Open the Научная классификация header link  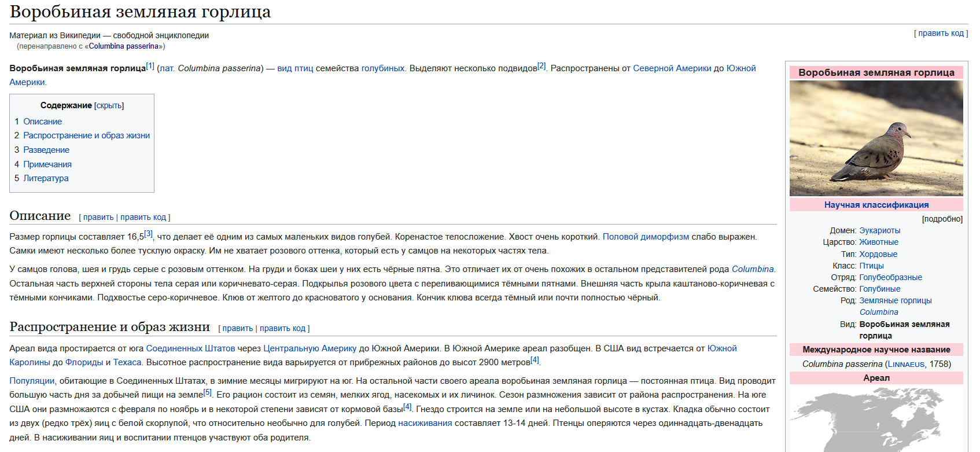click(876, 205)
